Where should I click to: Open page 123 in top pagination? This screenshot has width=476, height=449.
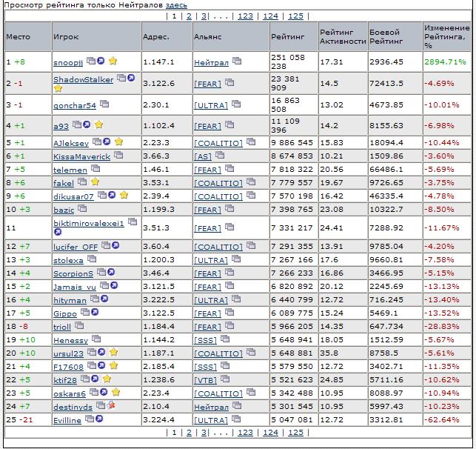tap(245, 16)
